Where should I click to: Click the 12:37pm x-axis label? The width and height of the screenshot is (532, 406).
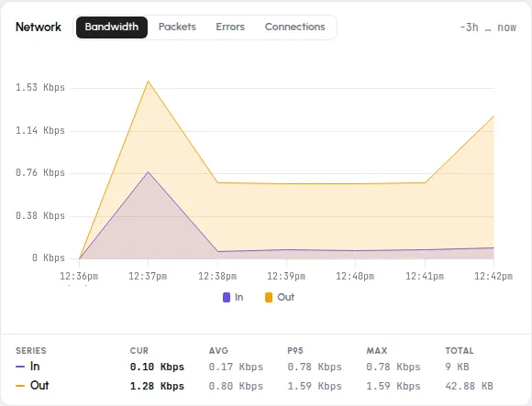click(148, 276)
